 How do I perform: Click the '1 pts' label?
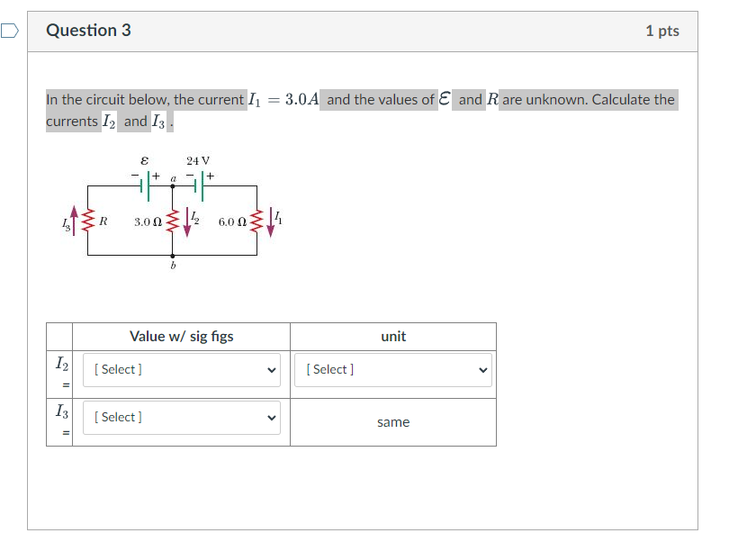[662, 31]
